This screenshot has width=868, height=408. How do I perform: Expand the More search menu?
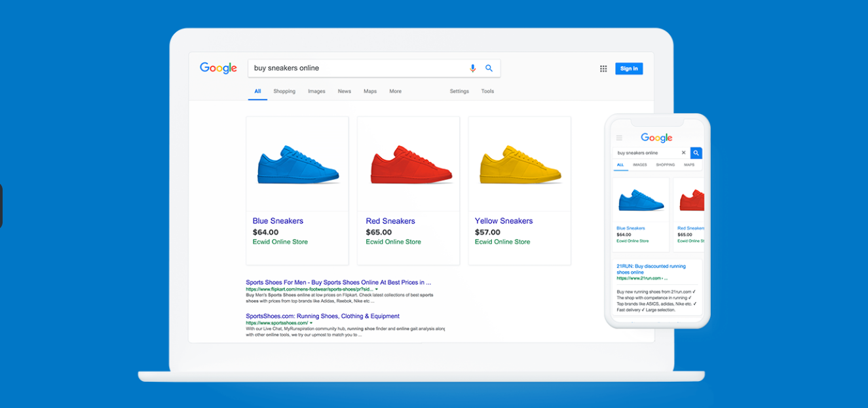[x=395, y=92]
